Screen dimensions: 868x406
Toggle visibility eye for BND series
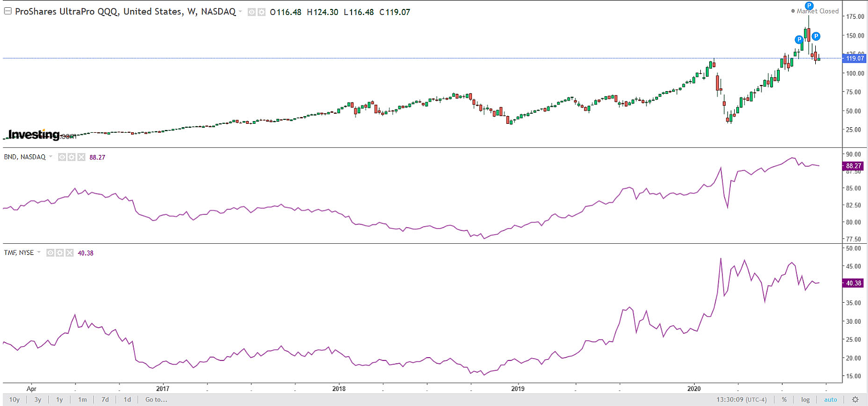click(x=62, y=157)
